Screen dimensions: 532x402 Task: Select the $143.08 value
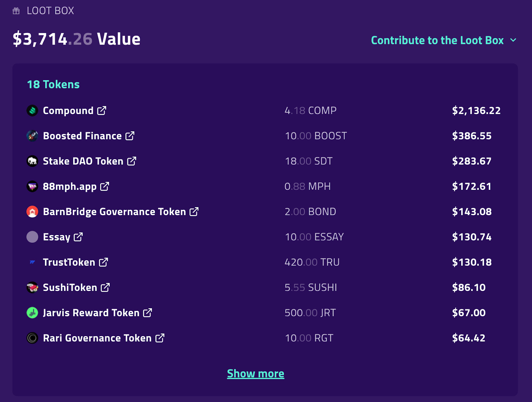472,211
